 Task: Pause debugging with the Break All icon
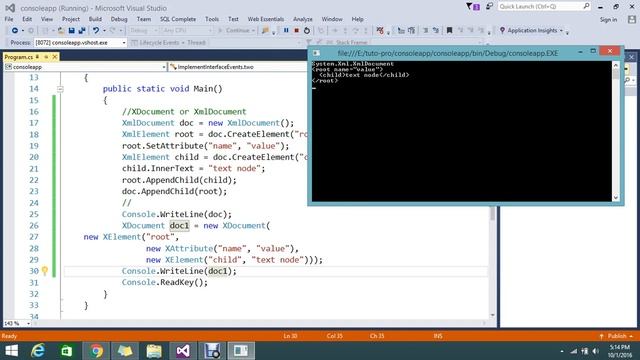tap(286, 31)
